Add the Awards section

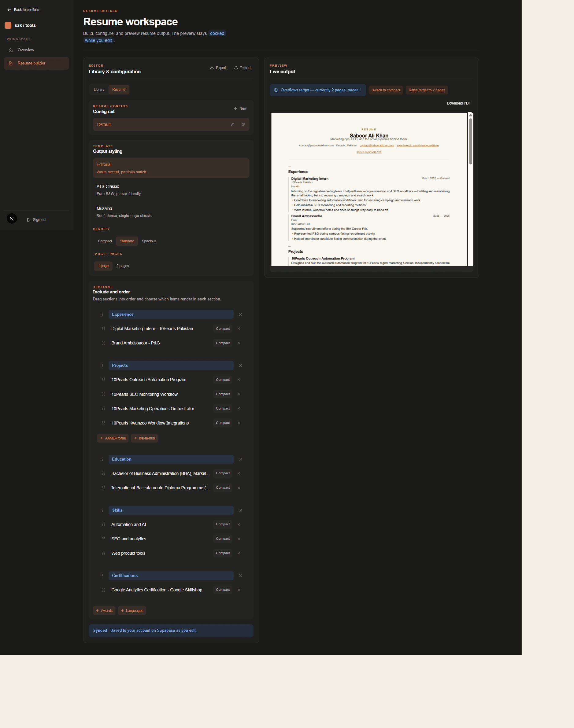pos(104,610)
